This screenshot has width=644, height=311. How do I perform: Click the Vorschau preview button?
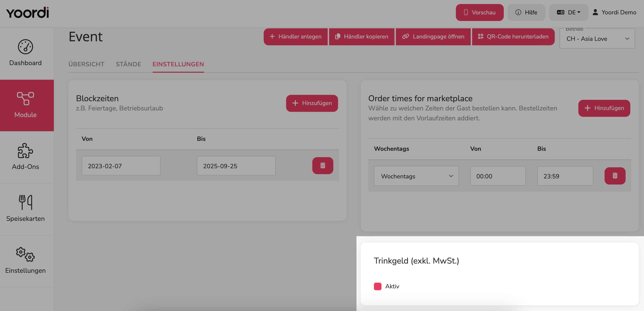pos(479,13)
